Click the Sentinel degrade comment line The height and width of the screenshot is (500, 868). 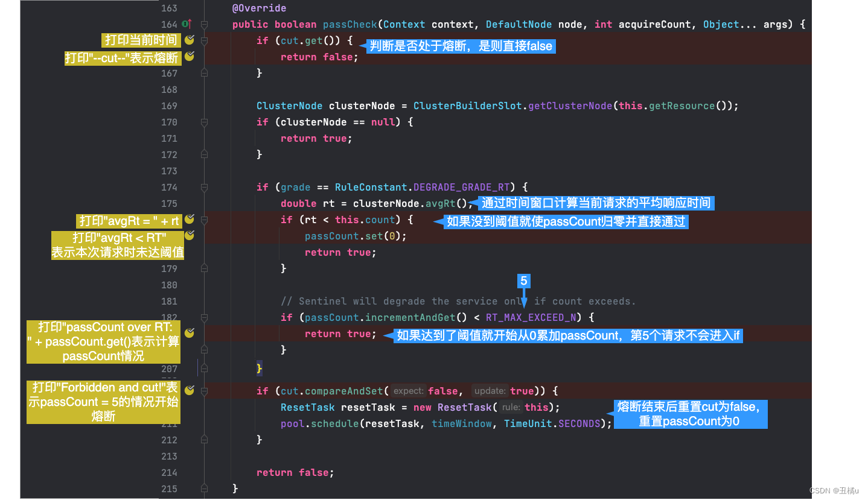(x=458, y=301)
